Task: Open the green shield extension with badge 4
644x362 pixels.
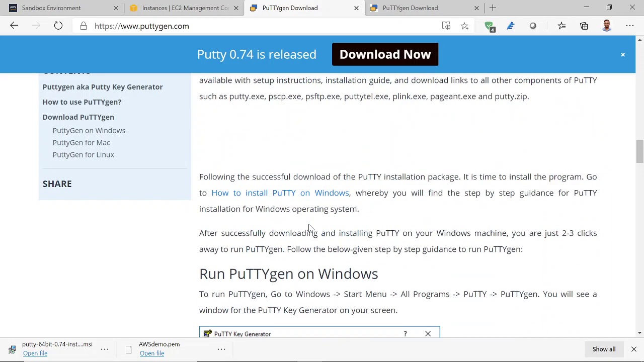Action: (x=489, y=27)
